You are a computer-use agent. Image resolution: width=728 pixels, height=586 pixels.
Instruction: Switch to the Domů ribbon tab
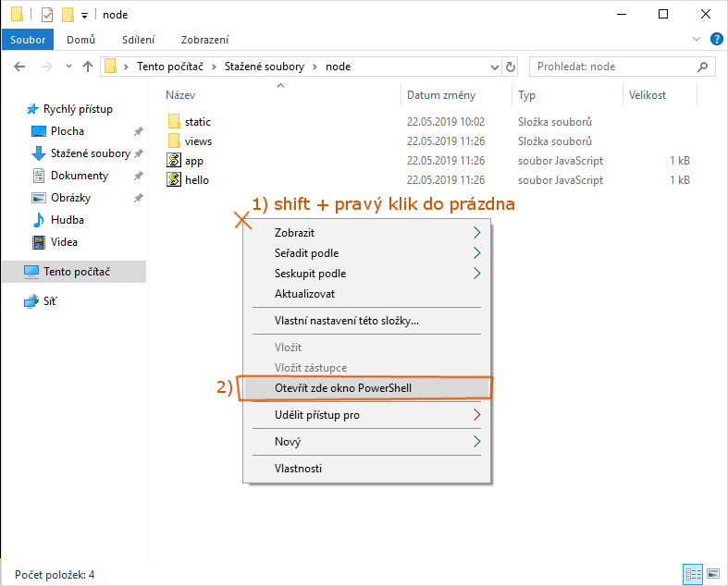(80, 40)
